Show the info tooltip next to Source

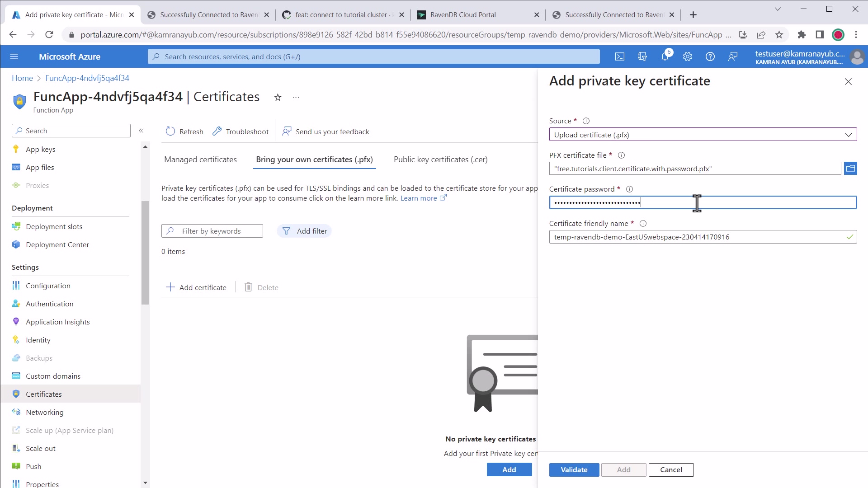pos(586,121)
